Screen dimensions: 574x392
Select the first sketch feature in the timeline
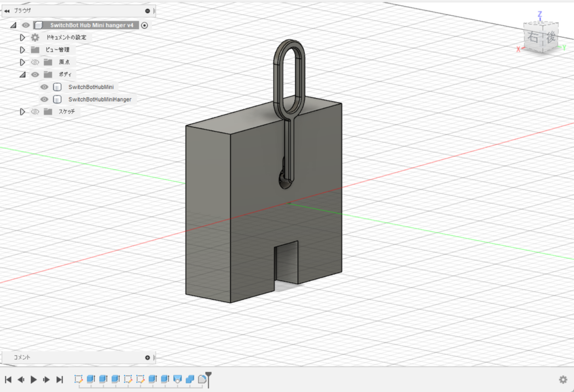coord(78,379)
